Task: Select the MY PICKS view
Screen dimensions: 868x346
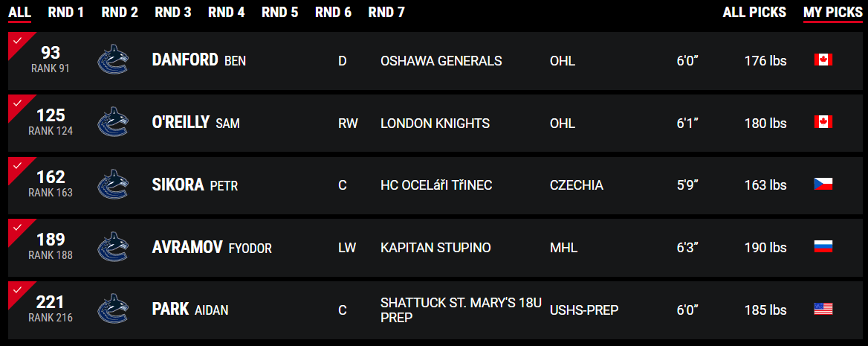Action: pyautogui.click(x=832, y=12)
